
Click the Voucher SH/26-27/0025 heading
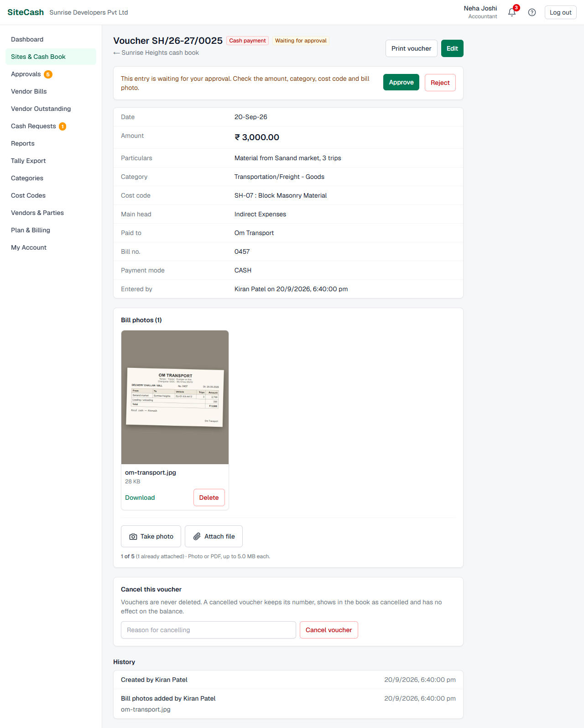click(168, 41)
